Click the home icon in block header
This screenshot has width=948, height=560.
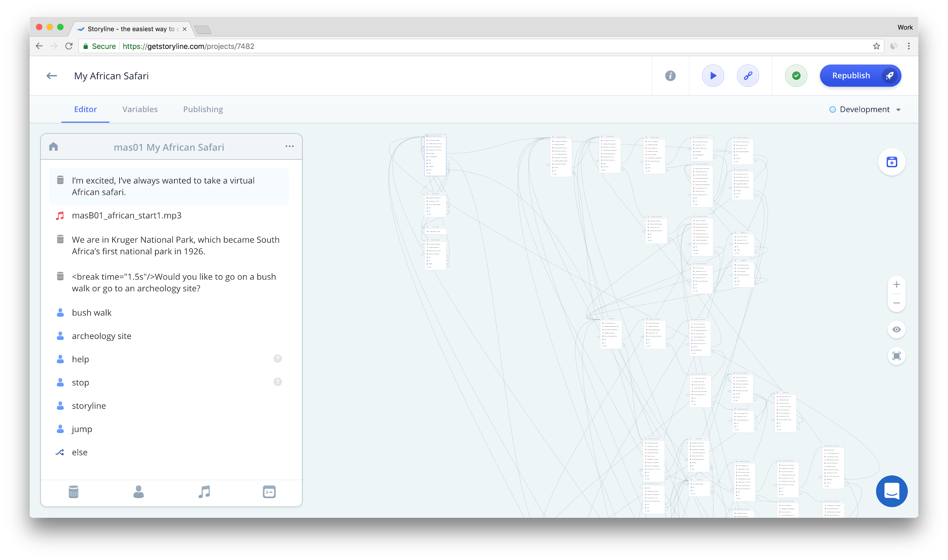coord(53,147)
